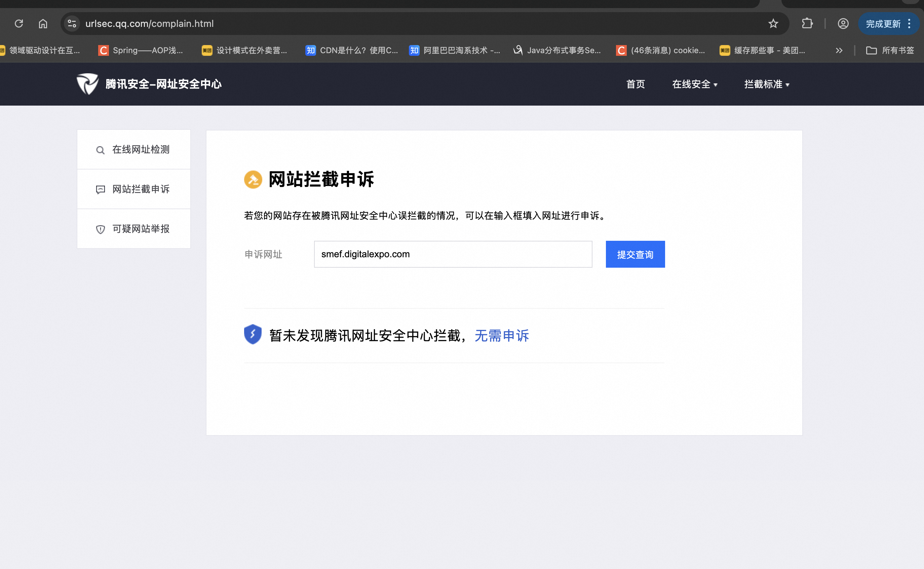Click the browser reload icon

pos(19,24)
